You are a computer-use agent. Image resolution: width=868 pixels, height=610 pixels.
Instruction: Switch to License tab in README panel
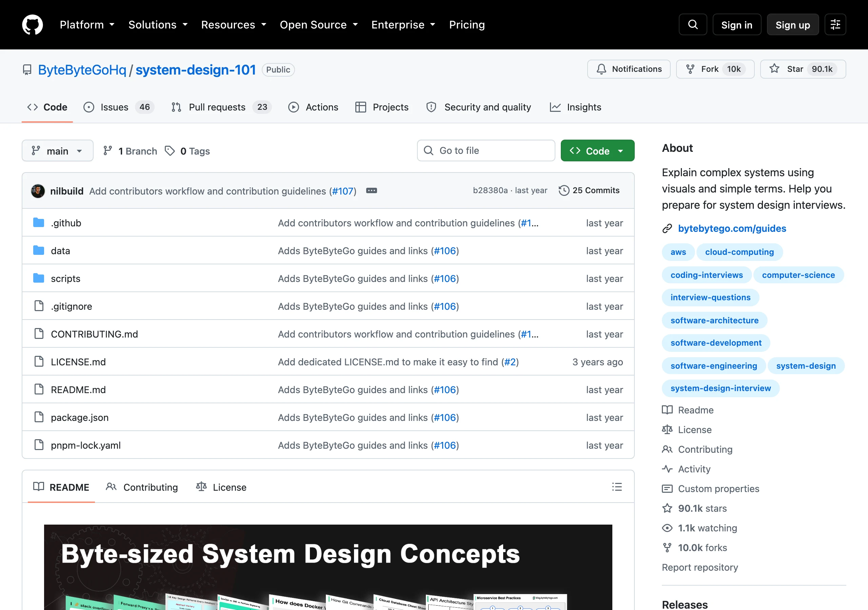click(x=221, y=487)
